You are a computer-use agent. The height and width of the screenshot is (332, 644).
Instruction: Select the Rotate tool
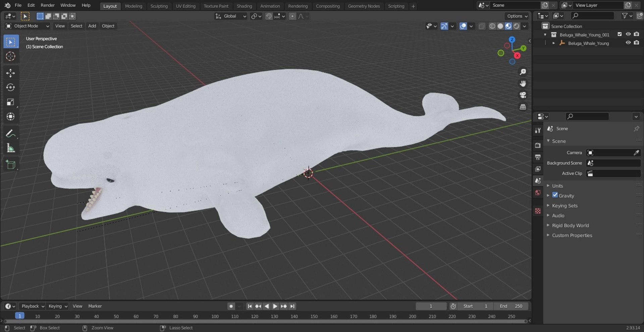(x=11, y=87)
